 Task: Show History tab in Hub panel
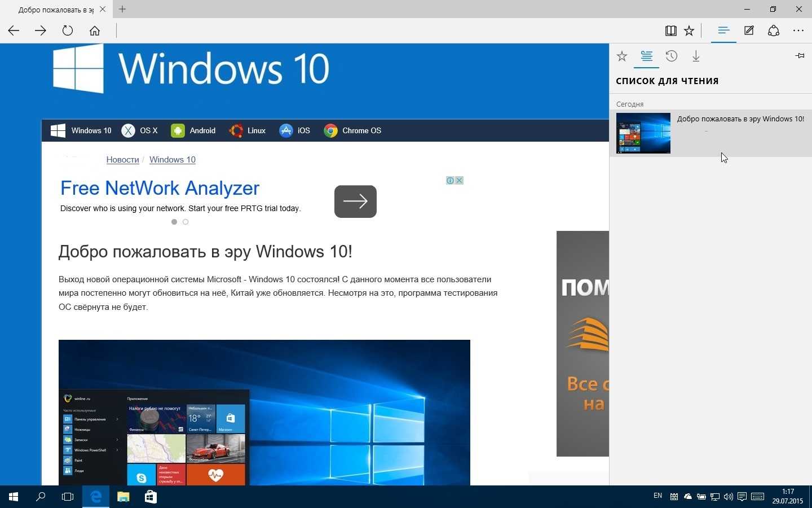pyautogui.click(x=671, y=56)
